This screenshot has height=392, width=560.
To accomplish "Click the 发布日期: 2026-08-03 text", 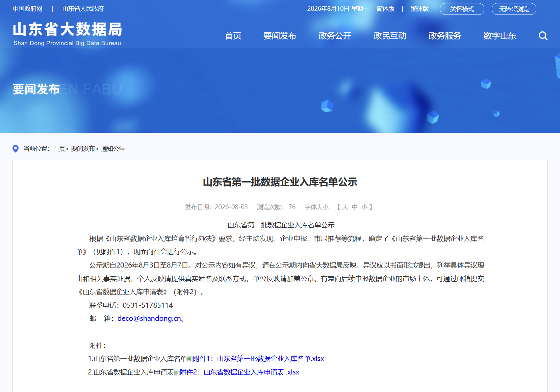I will pyautogui.click(x=217, y=207).
